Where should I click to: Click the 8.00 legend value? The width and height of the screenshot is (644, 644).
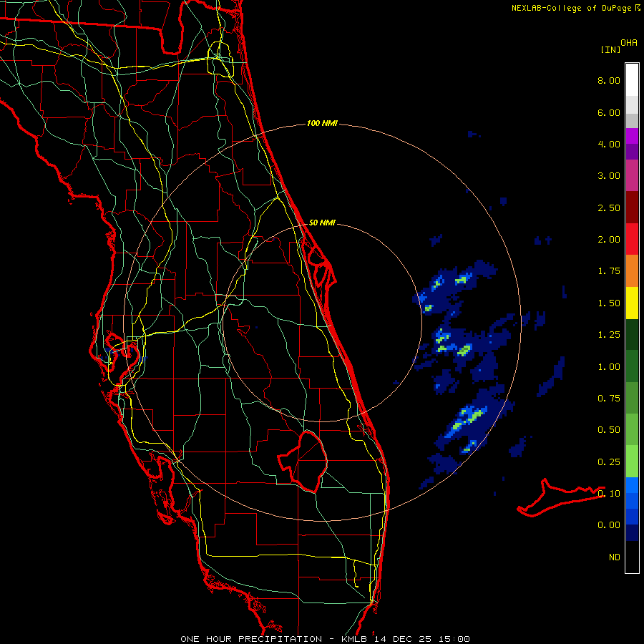(609, 80)
